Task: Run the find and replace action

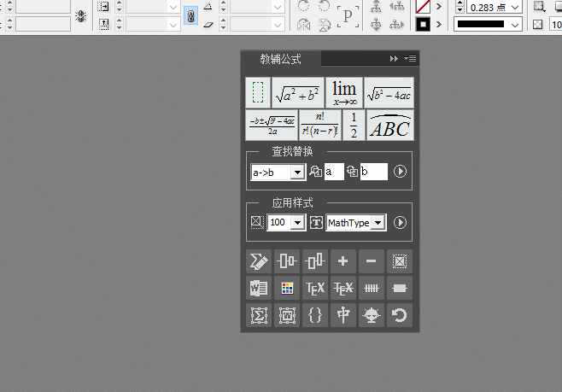Action: coord(400,172)
